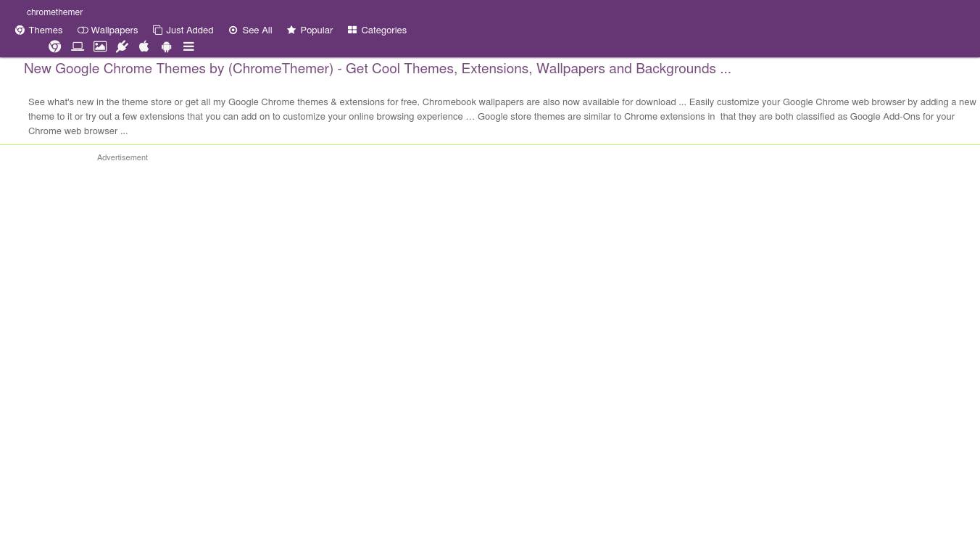
Task: Click the Advertisement label
Action: [x=122, y=157]
